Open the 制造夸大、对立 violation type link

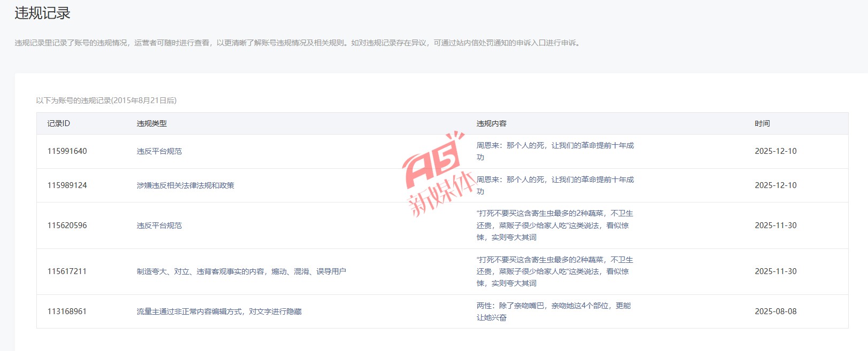point(241,271)
